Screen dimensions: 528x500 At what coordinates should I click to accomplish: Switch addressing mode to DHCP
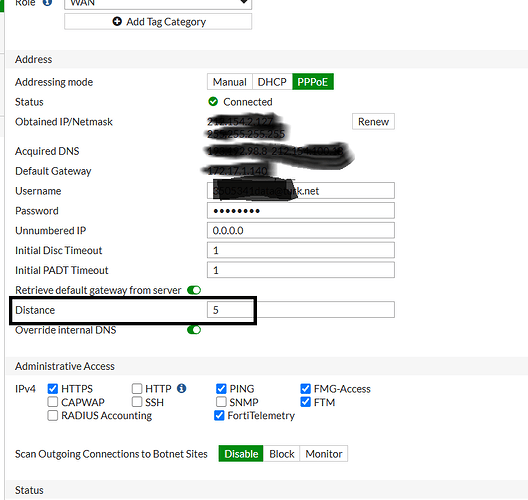272,82
